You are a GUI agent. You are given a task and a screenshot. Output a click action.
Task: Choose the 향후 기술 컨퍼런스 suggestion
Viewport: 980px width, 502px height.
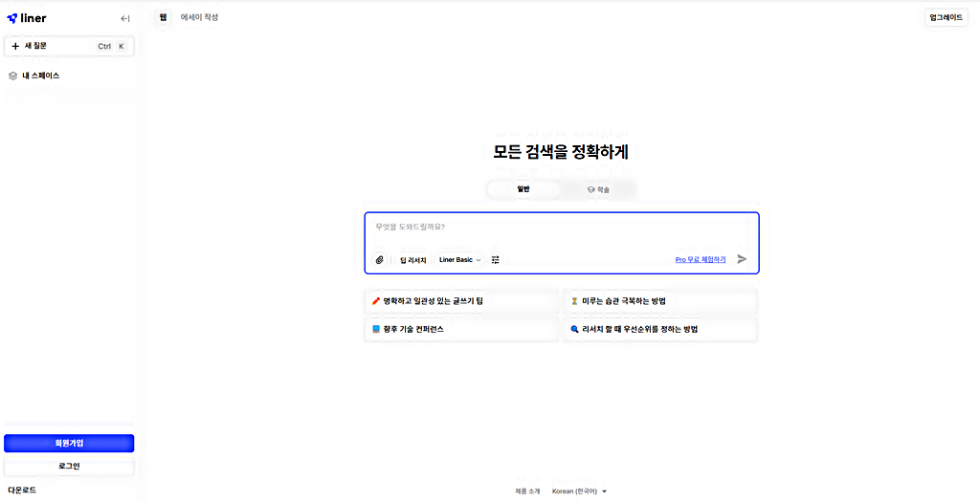pyautogui.click(x=461, y=329)
